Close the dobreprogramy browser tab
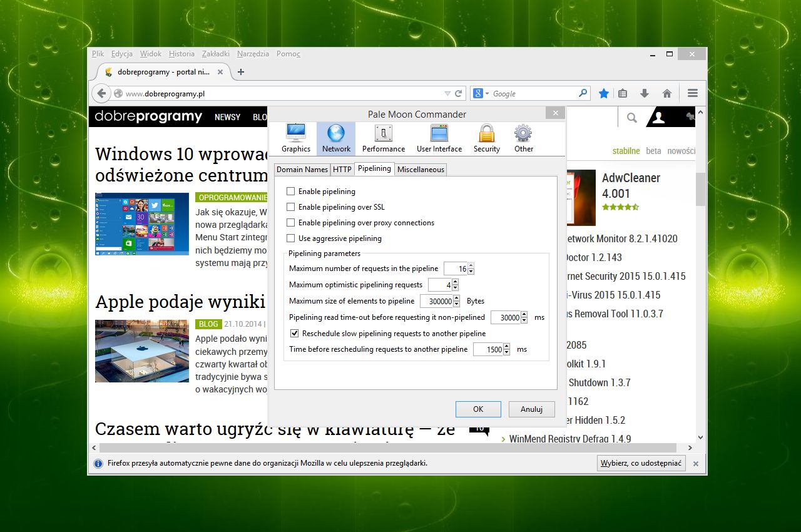This screenshot has height=532, width=801. click(220, 72)
